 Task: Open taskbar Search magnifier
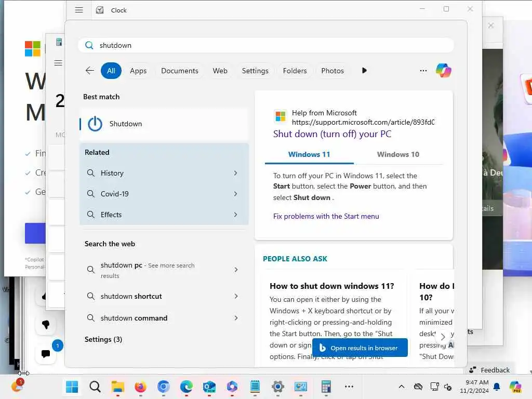point(95,387)
